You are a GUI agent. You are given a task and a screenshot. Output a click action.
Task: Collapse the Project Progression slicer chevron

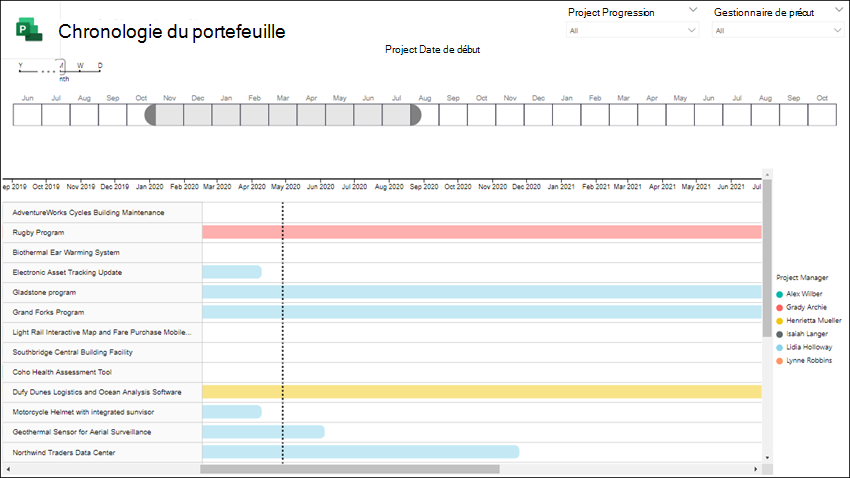point(693,10)
